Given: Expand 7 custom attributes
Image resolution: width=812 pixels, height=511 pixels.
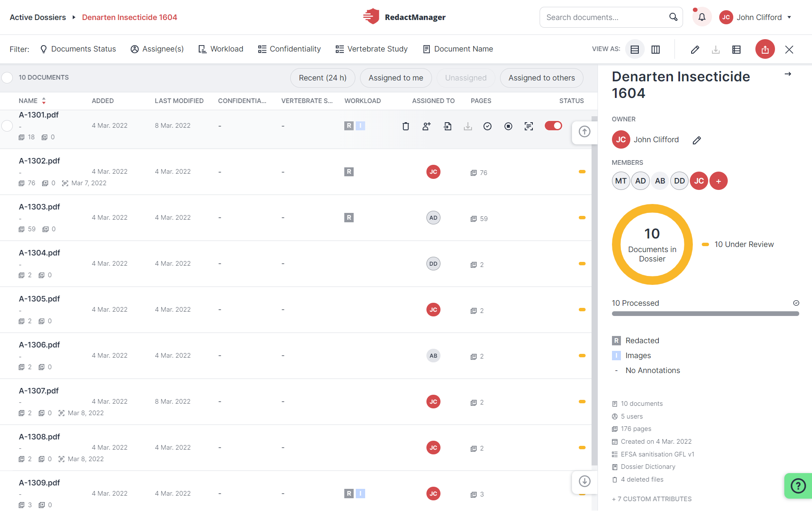Looking at the screenshot, I should (x=652, y=499).
